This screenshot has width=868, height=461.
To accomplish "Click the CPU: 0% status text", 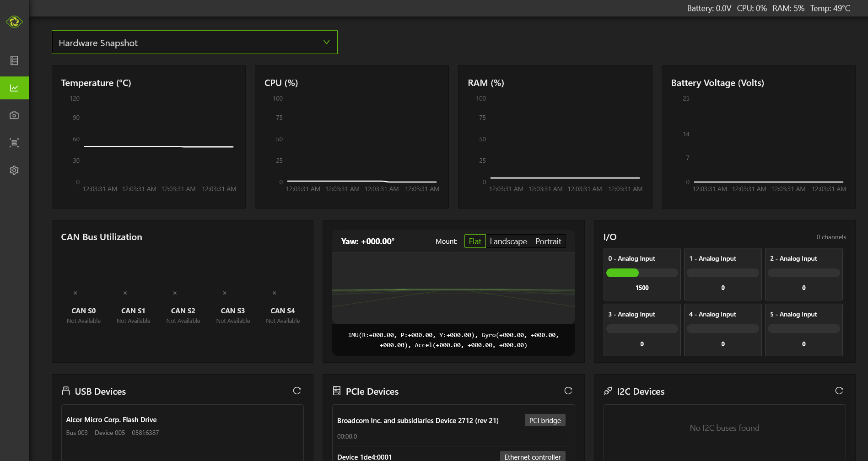I will (752, 8).
